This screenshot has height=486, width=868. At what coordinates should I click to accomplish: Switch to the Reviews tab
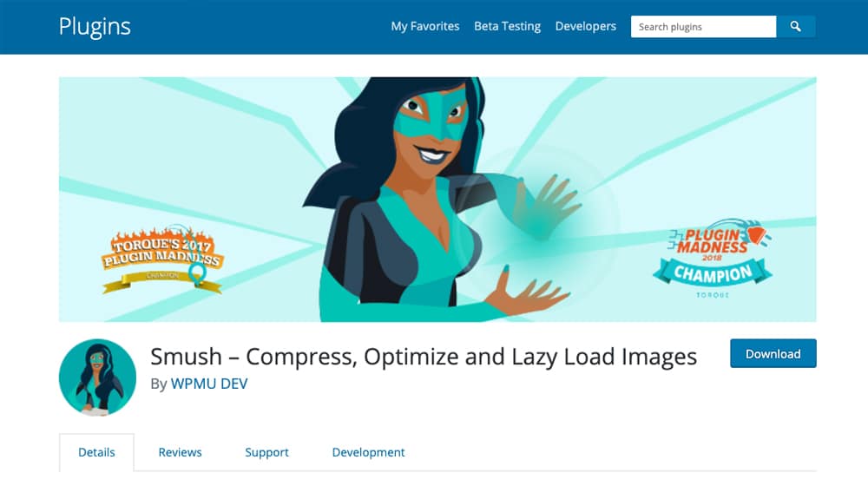180,452
